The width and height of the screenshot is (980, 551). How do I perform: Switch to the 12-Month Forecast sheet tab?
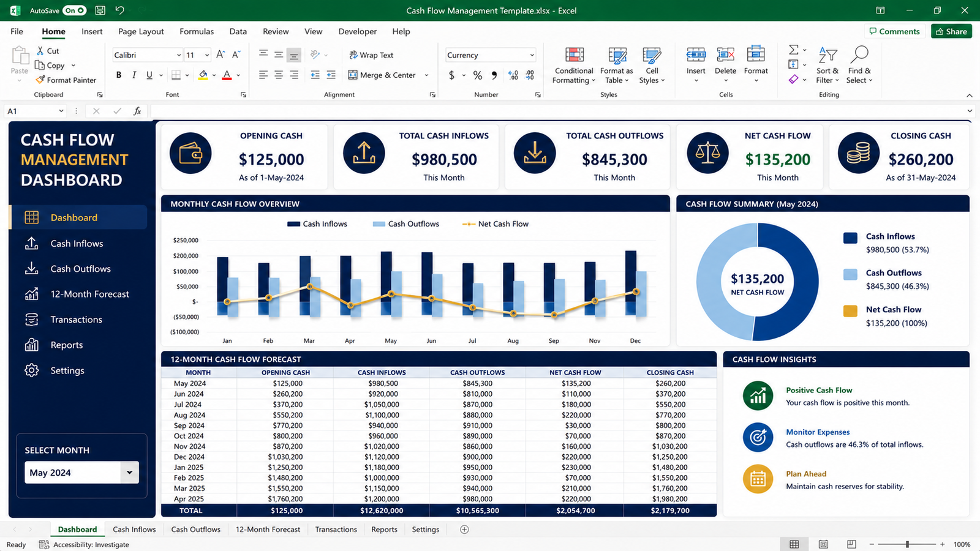[268, 530]
